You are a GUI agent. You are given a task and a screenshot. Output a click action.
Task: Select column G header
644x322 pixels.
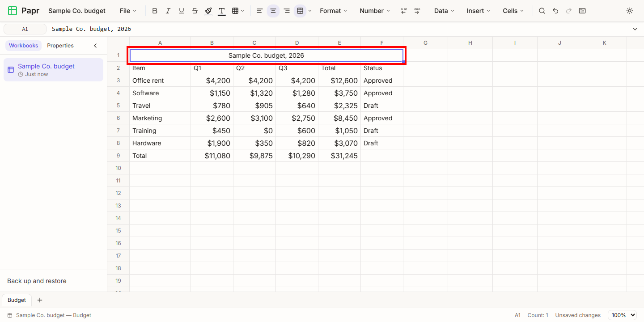pos(425,43)
